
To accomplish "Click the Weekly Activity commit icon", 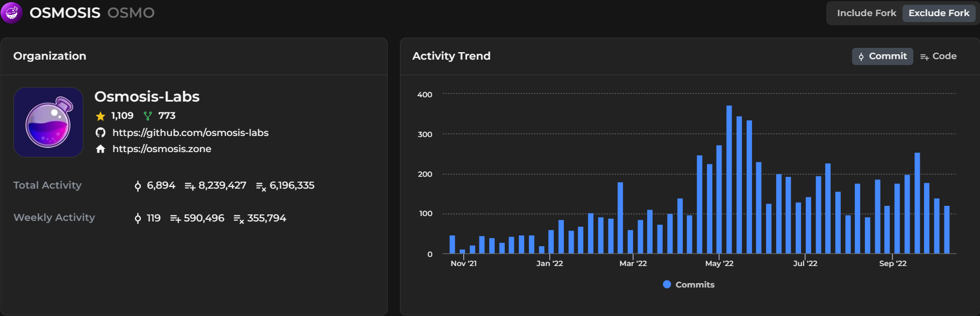I will click(x=138, y=218).
